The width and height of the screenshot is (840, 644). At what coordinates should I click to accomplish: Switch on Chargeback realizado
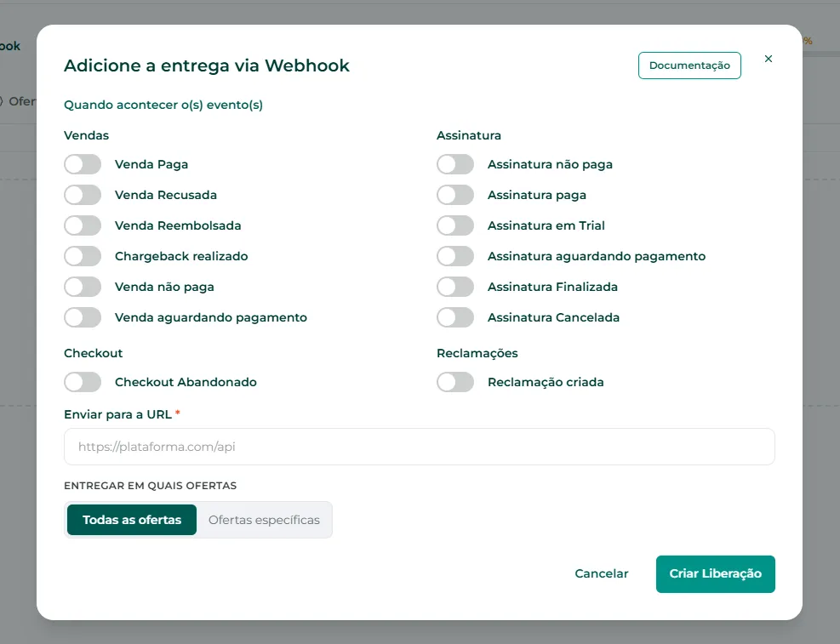point(83,256)
